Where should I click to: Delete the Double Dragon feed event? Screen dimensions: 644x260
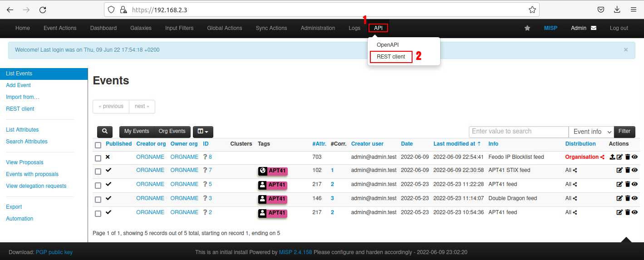point(627,198)
